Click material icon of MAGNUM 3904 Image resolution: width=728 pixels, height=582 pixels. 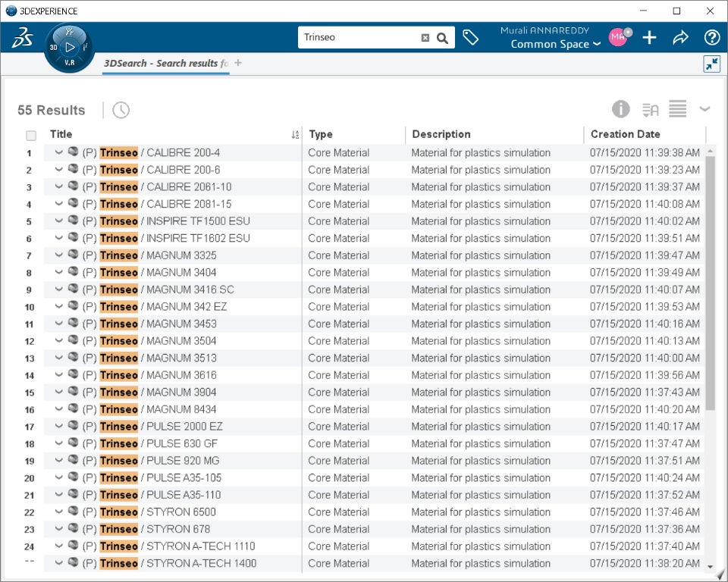tap(73, 391)
